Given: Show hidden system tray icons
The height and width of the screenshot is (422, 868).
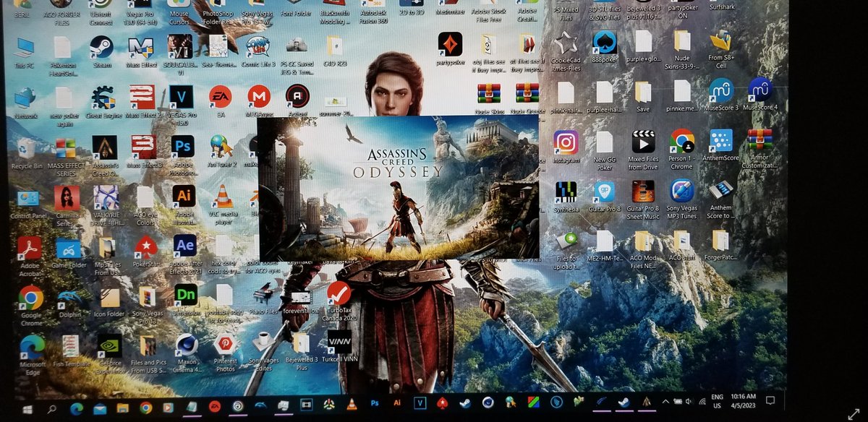Looking at the screenshot, I should point(666,400).
